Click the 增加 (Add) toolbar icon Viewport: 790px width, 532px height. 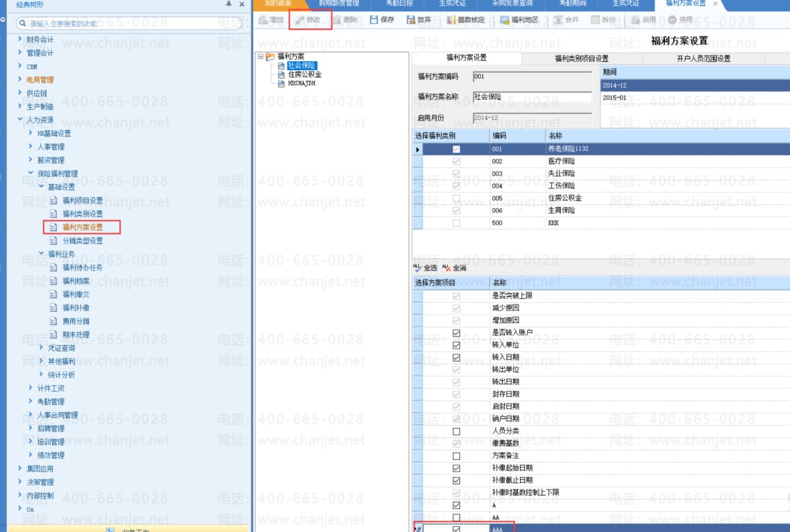[x=271, y=19]
